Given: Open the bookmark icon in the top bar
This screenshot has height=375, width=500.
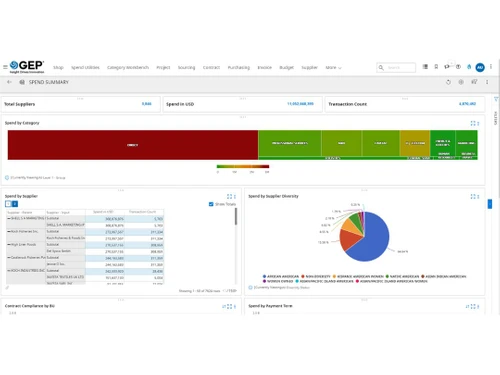Looking at the screenshot, I should point(436,67).
